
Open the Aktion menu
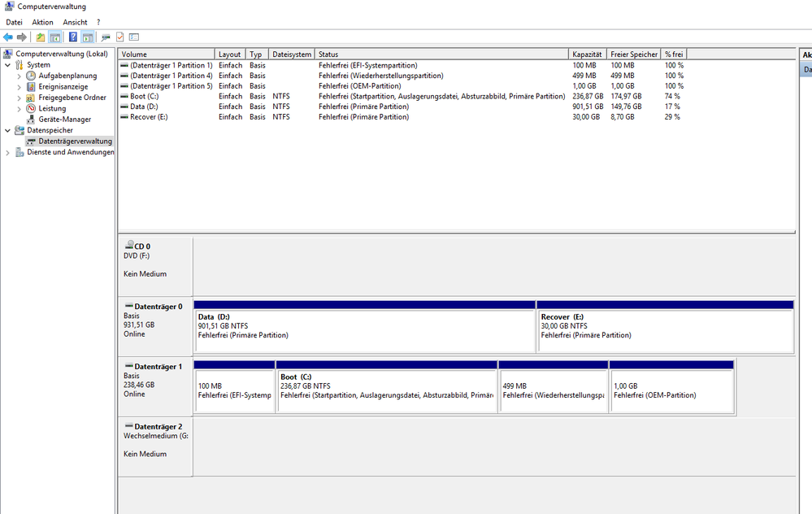tap(42, 22)
